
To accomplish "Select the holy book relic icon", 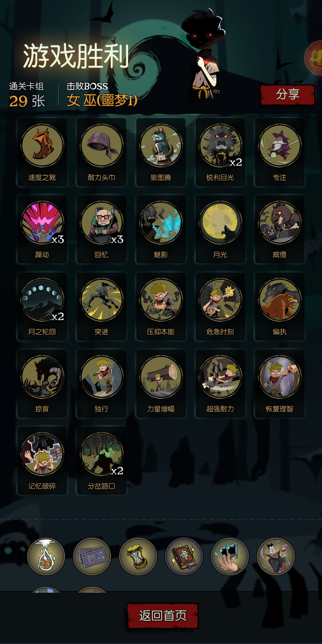I will tap(184, 556).
